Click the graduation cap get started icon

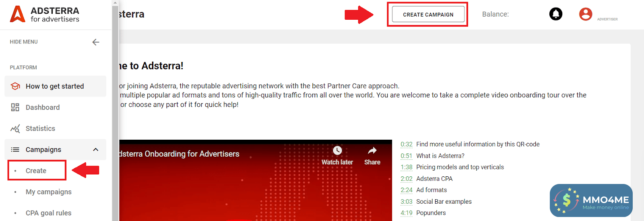pos(15,86)
